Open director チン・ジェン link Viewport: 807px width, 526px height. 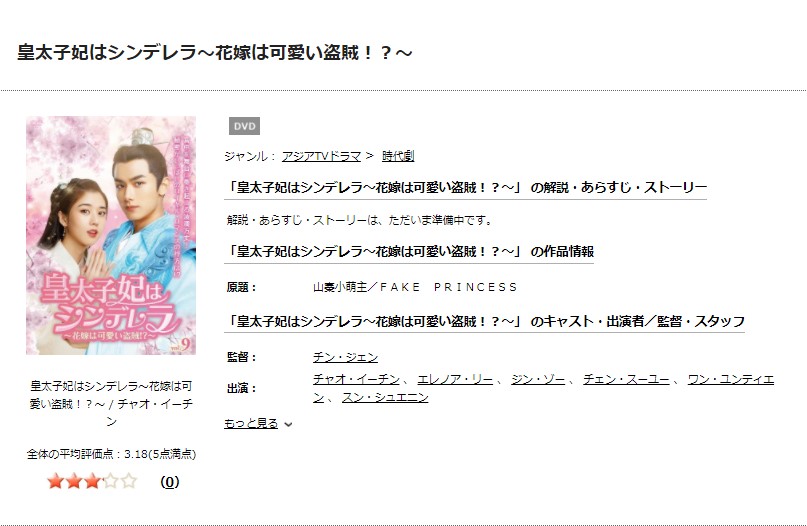345,357
